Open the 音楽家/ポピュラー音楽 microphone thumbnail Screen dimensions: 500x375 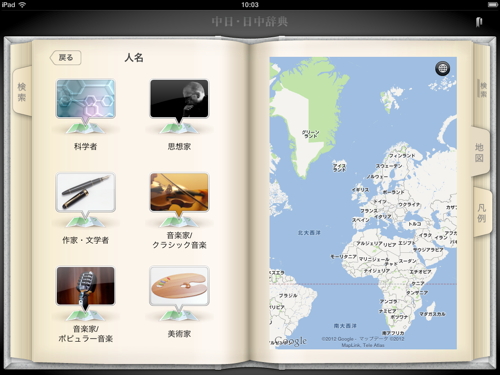tap(86, 286)
